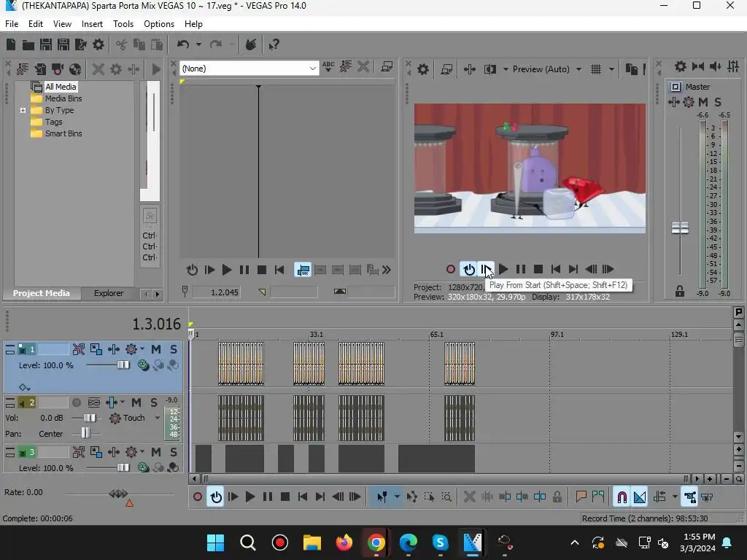Open a project with the Open folder icon
This screenshot has height=560, width=747.
[x=28, y=44]
